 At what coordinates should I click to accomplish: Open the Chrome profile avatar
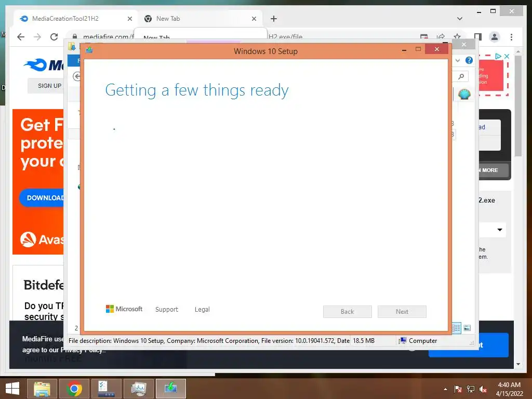coord(495,37)
